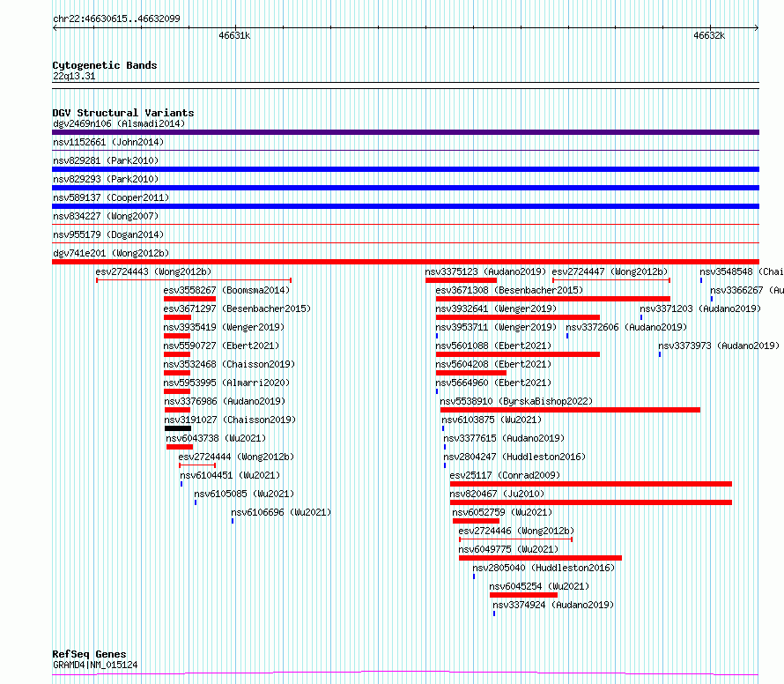
Task: Click nsv3371203 (Audano2019) label
Action: [x=700, y=309]
